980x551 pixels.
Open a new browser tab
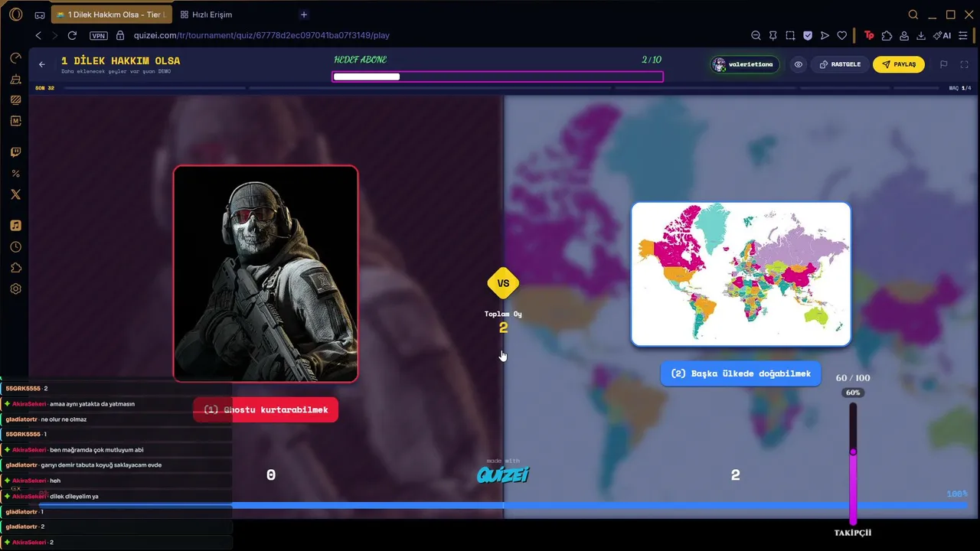(304, 15)
